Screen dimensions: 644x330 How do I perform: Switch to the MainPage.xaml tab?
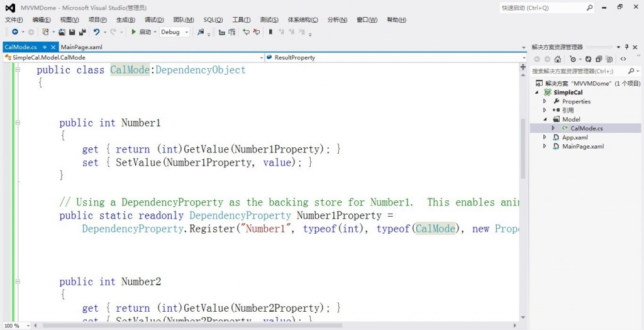coord(82,47)
